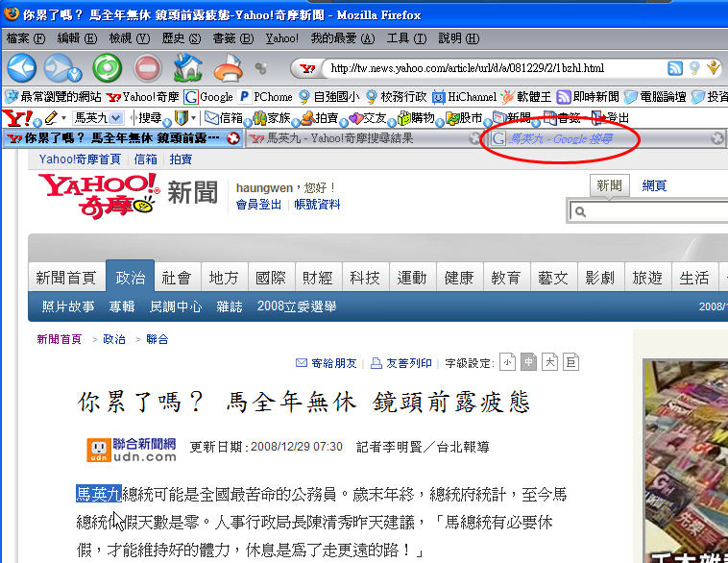Viewport: 728px width, 563px height.
Task: Open the 電腦論壇 bookmark
Action: point(655,97)
